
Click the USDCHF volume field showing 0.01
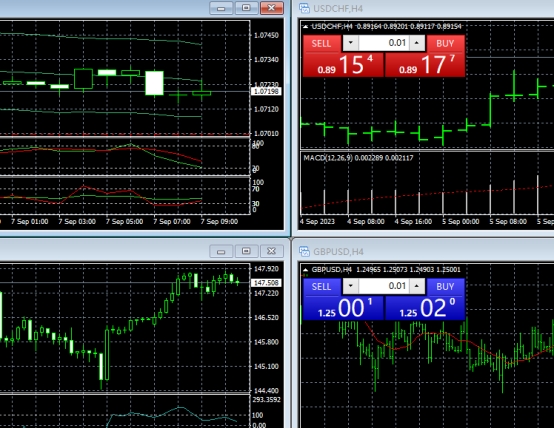(x=384, y=43)
